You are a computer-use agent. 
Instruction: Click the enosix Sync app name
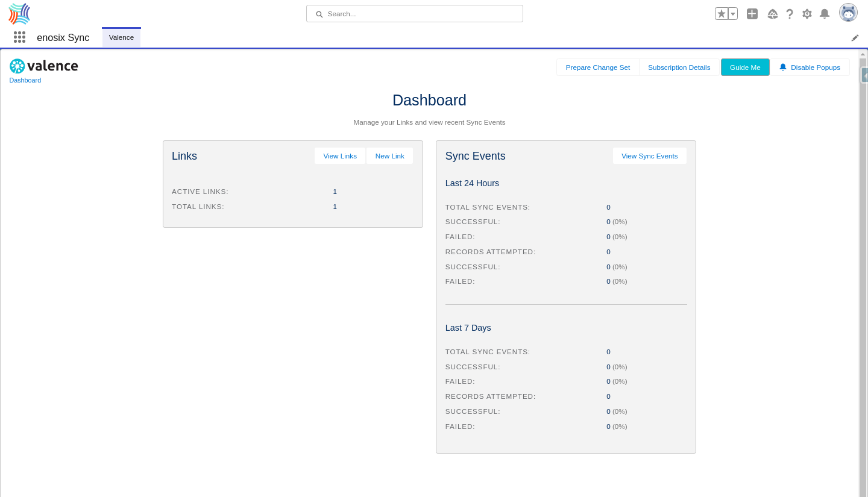(63, 37)
